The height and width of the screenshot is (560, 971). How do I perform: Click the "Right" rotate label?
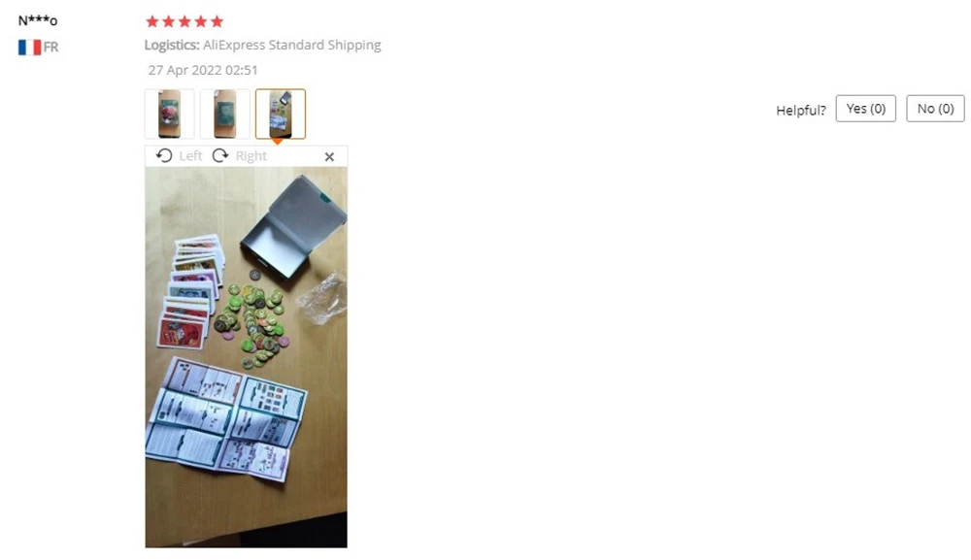251,156
